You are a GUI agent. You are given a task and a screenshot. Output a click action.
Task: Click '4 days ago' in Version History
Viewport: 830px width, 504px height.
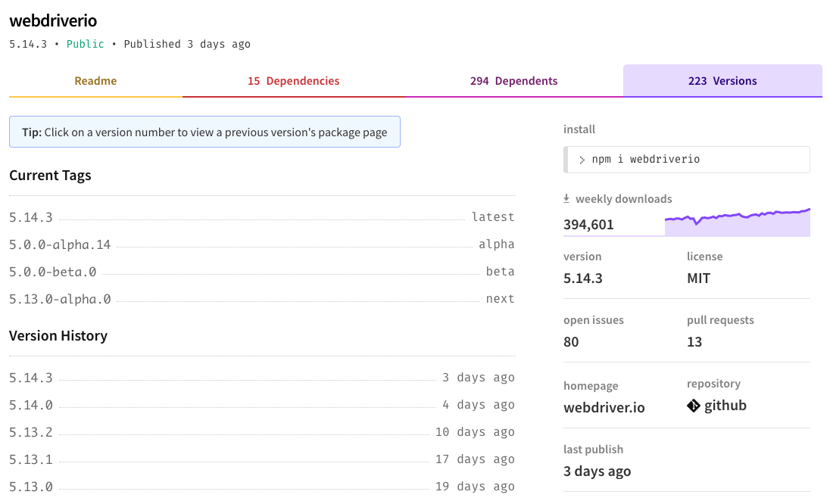[479, 405]
